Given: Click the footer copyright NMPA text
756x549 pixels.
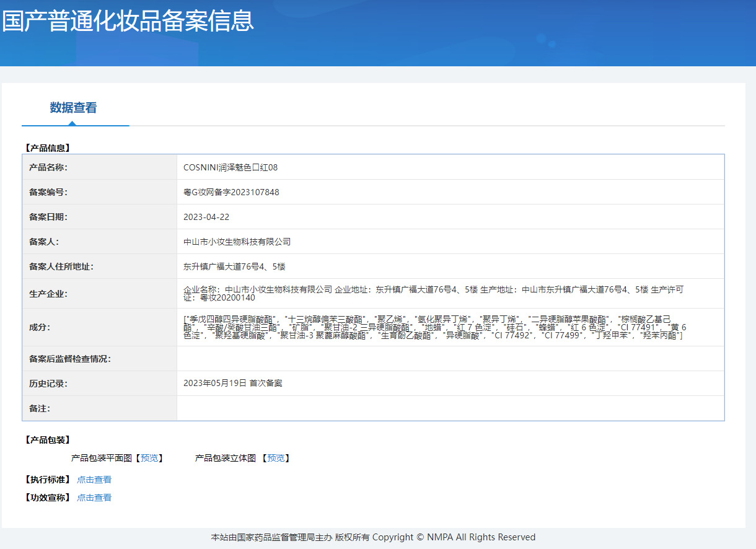Looking at the screenshot, I should click(373, 537).
